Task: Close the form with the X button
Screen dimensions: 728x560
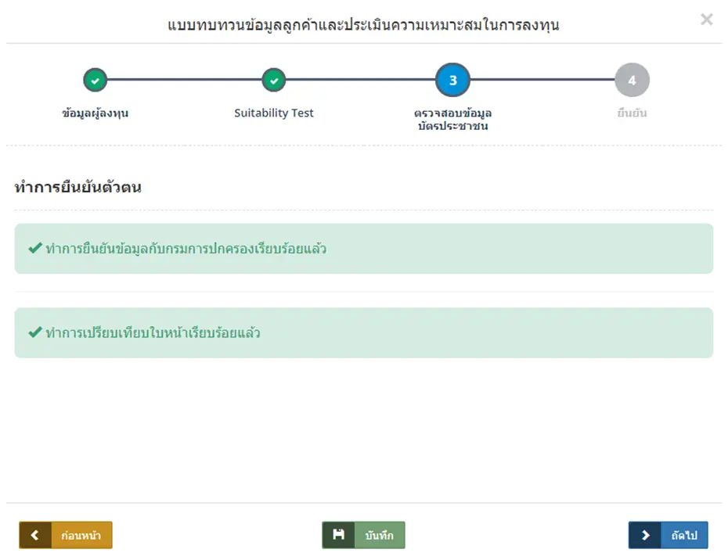Action: [x=706, y=20]
